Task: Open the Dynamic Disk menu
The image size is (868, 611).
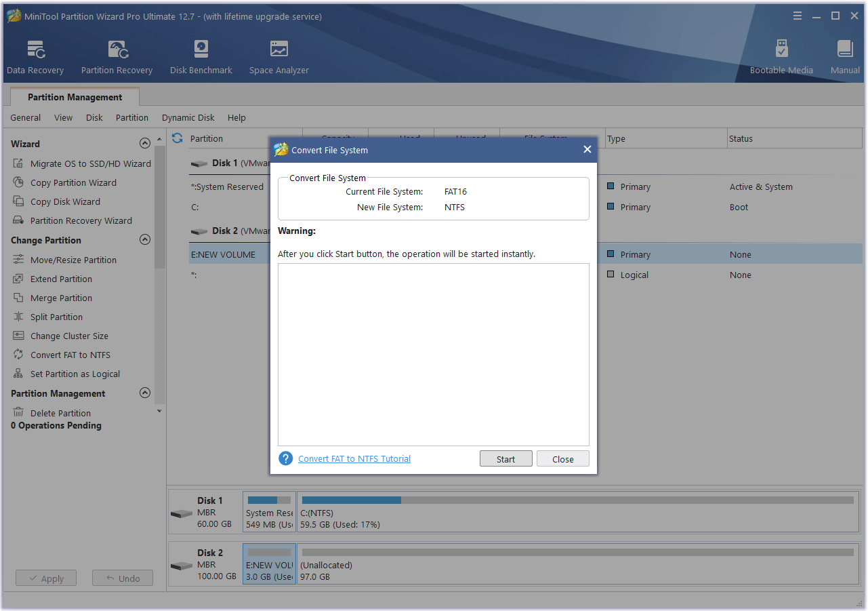Action: 188,117
